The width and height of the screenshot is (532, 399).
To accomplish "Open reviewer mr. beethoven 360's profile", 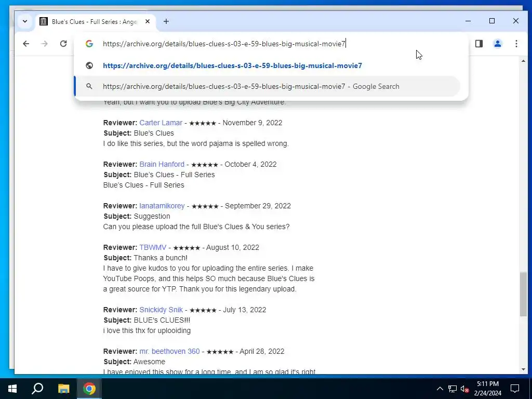I will point(170,351).
